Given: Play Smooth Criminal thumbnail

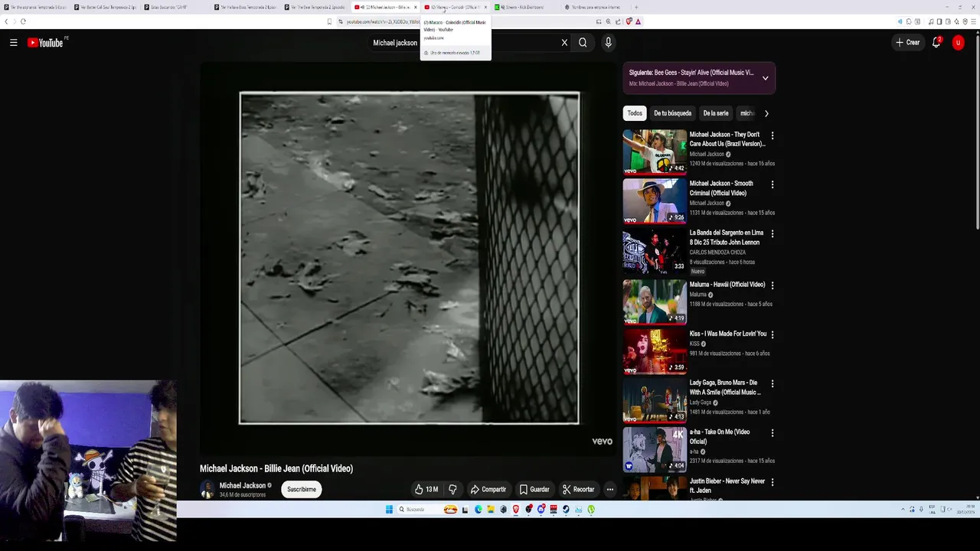Looking at the screenshot, I should [x=655, y=201].
